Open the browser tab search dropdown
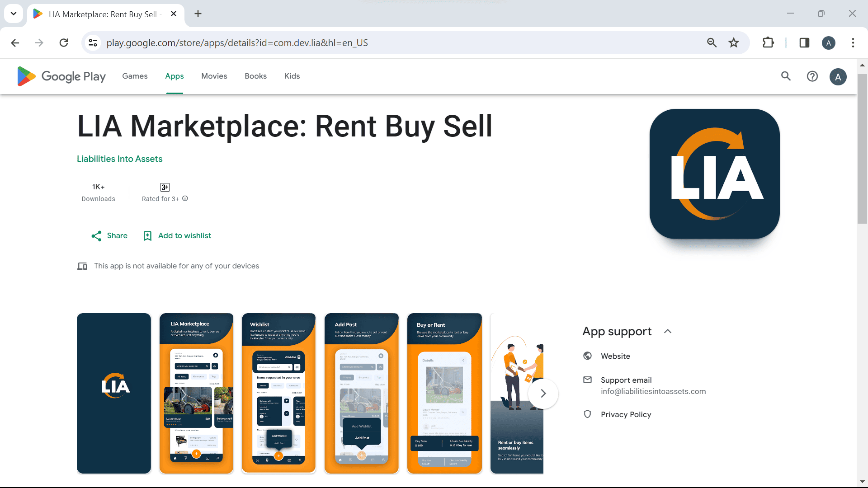 [13, 14]
